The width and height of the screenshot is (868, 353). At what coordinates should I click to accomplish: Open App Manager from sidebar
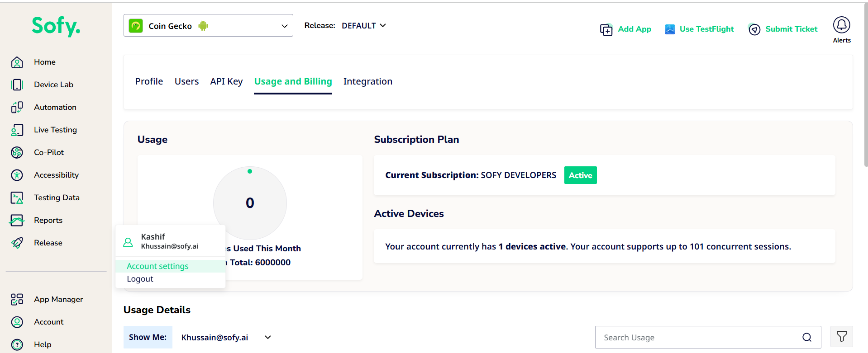(x=17, y=299)
